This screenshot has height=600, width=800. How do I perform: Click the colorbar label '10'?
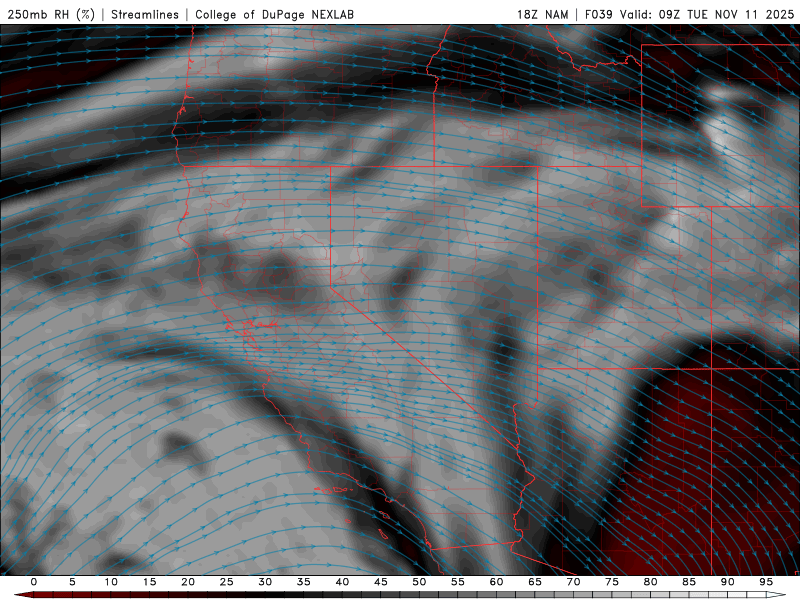point(111,582)
